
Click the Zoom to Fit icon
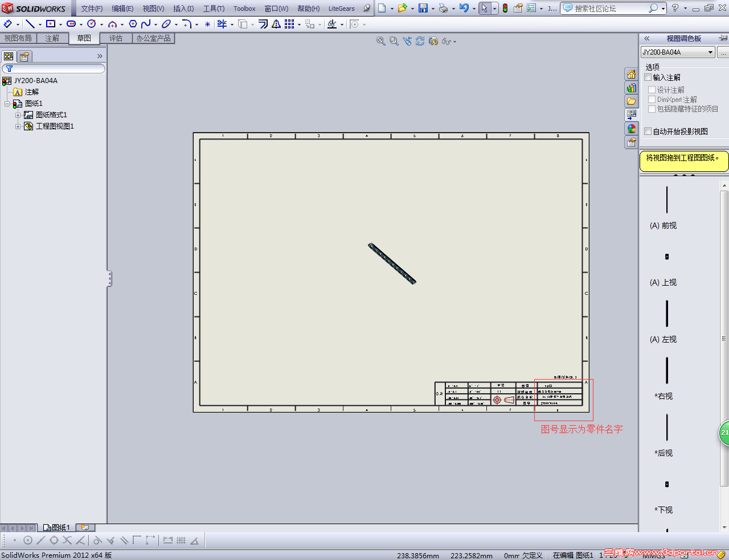point(381,41)
